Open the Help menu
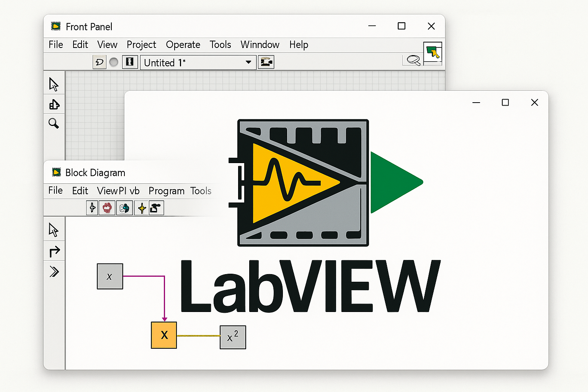 click(x=299, y=45)
